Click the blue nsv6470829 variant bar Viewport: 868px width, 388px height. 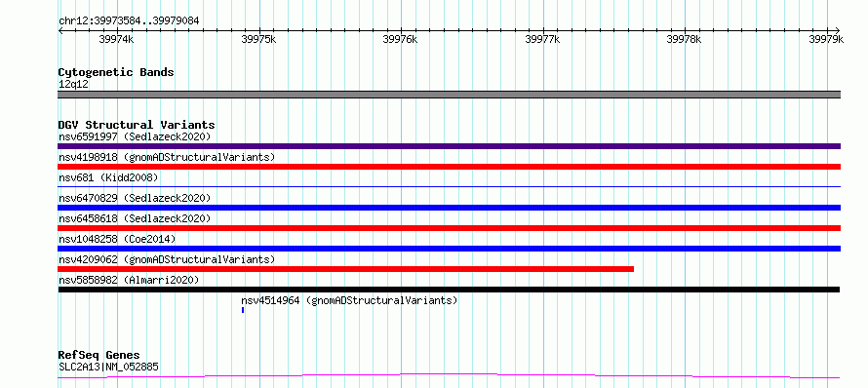click(449, 208)
